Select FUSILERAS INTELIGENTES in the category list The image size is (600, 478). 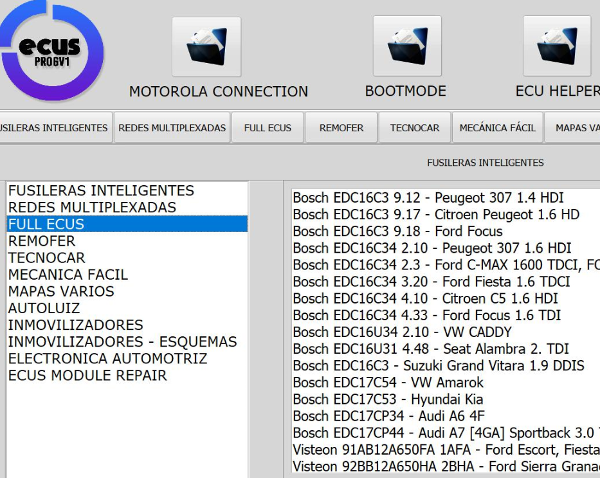[127, 190]
